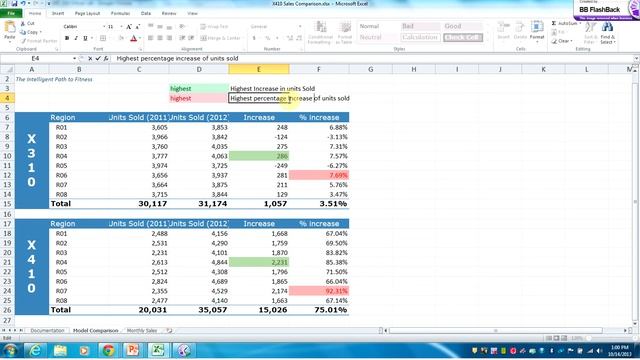
Task: Click the Increase Font Size icon
Action: (129, 27)
